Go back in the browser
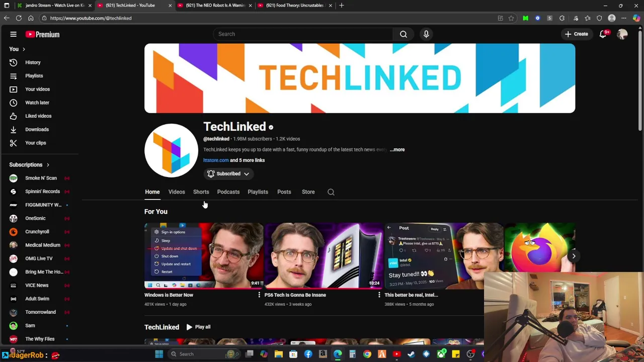 click(x=7, y=18)
